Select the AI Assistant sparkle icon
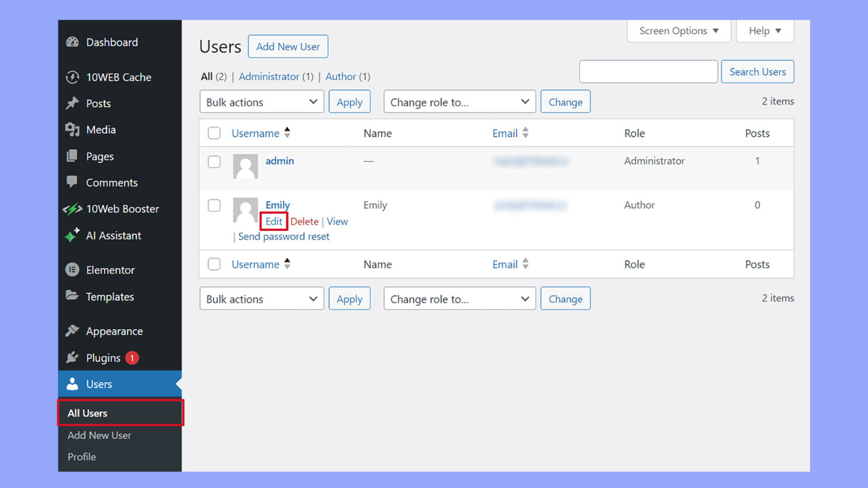Image resolution: width=868 pixels, height=488 pixels. 72,236
